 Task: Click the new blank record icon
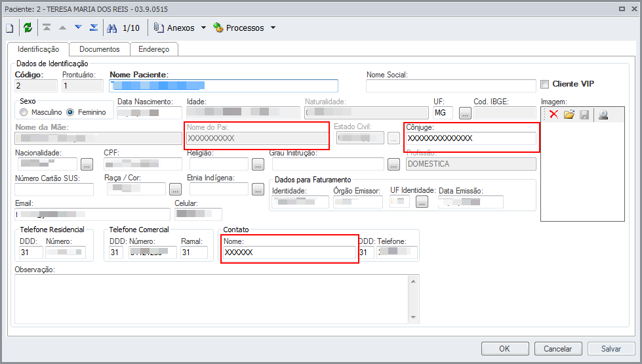click(10, 28)
